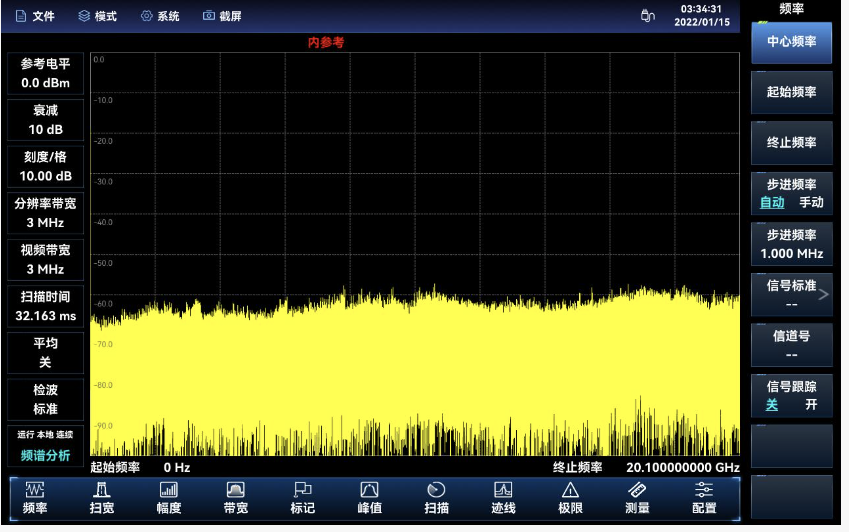The height and width of the screenshot is (532, 849).
Task: Click the 截屏 screenshot menu item
Action: tap(222, 16)
